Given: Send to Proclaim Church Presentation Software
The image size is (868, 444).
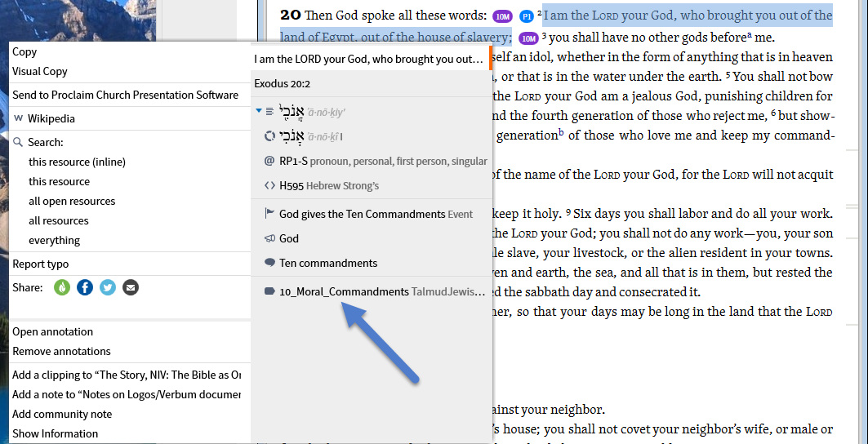Looking at the screenshot, I should 125,95.
